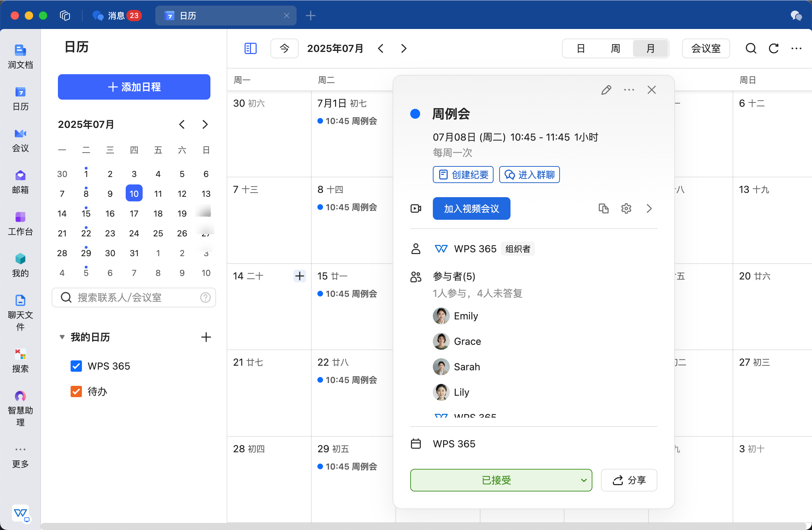Collapse the 我的日历 section
Viewport: 812px width, 530px height.
pos(62,337)
